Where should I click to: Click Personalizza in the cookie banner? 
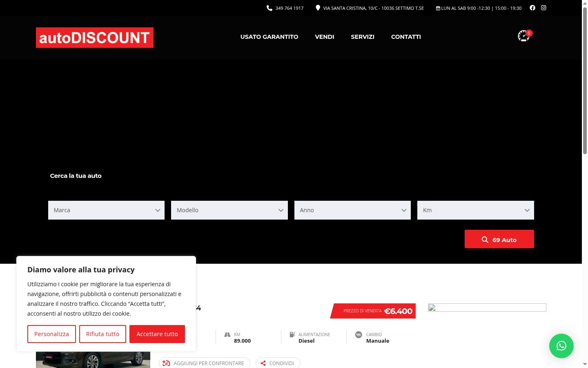point(51,334)
